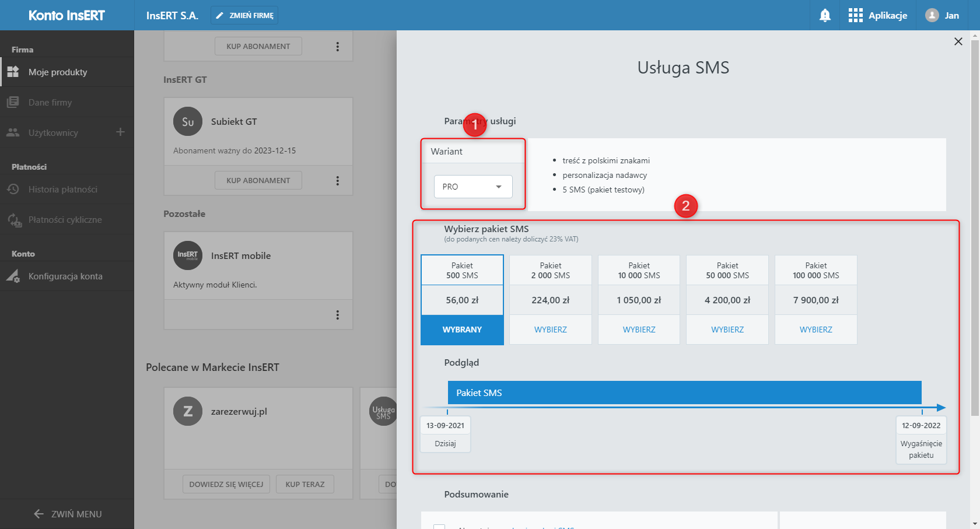Click the Użytkownicy people icon
The height and width of the screenshot is (529, 980).
point(13,132)
